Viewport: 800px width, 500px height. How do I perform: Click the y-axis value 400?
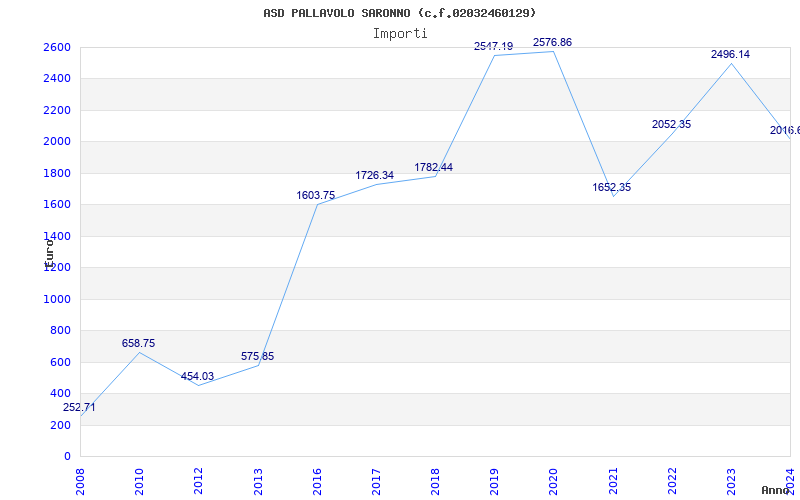click(61, 393)
